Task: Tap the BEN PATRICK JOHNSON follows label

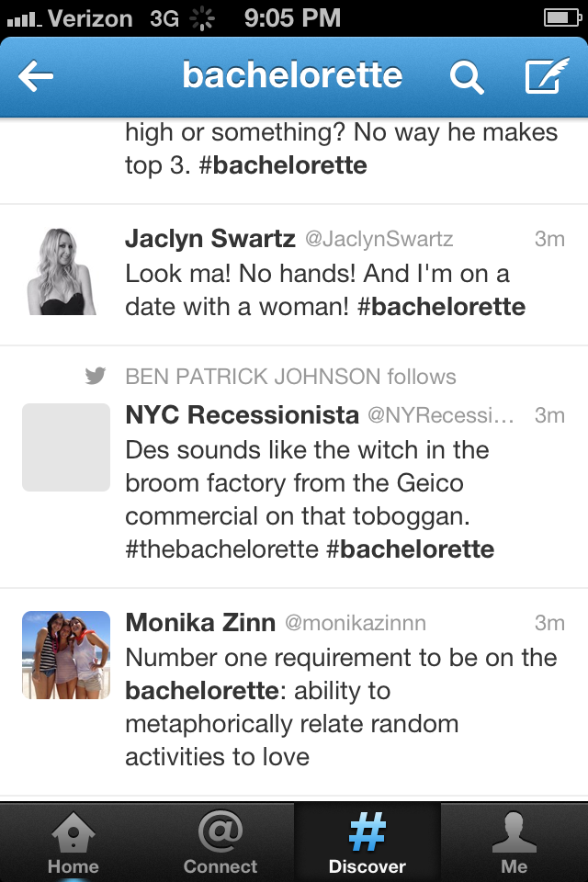Action: pyautogui.click(x=290, y=377)
